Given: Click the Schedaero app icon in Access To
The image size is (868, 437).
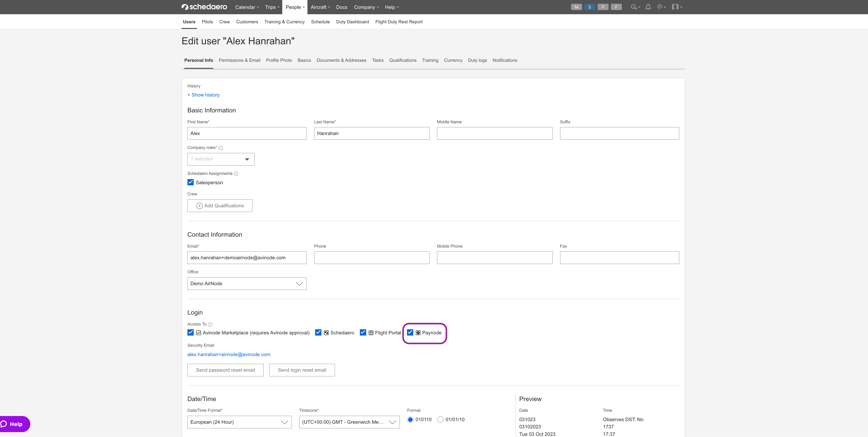Looking at the screenshot, I should 326,333.
